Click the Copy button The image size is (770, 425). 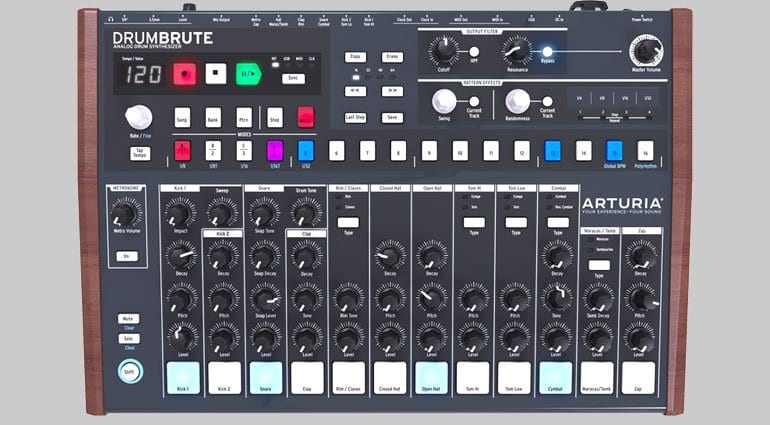pyautogui.click(x=355, y=57)
